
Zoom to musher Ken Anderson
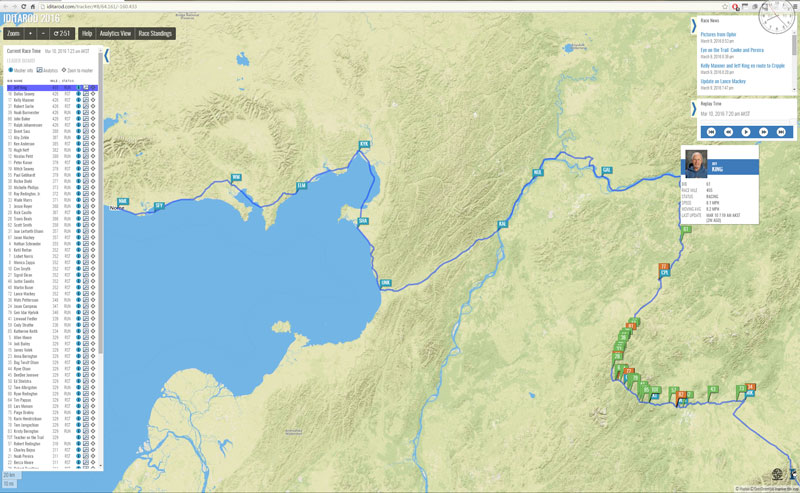click(x=93, y=144)
